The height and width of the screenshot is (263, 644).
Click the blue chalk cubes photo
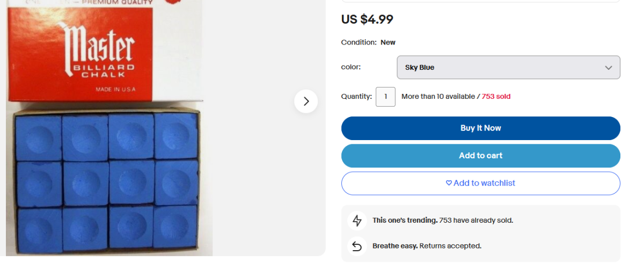107,182
